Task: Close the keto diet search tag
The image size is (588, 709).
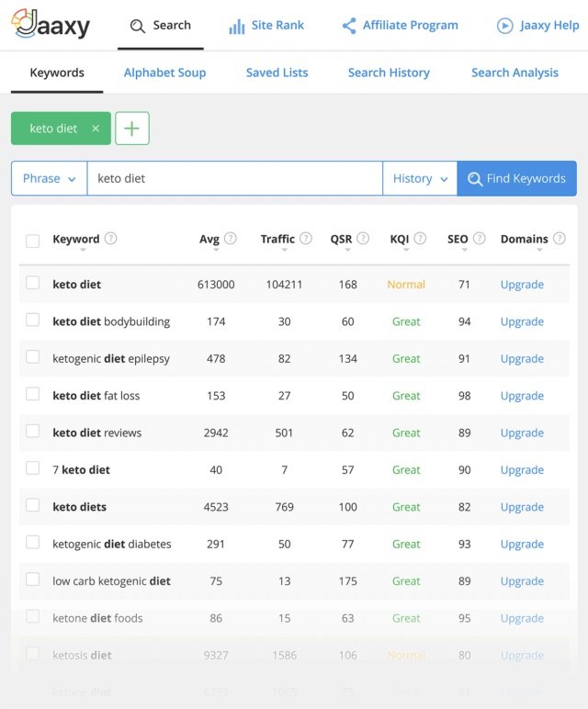Action: click(x=96, y=129)
